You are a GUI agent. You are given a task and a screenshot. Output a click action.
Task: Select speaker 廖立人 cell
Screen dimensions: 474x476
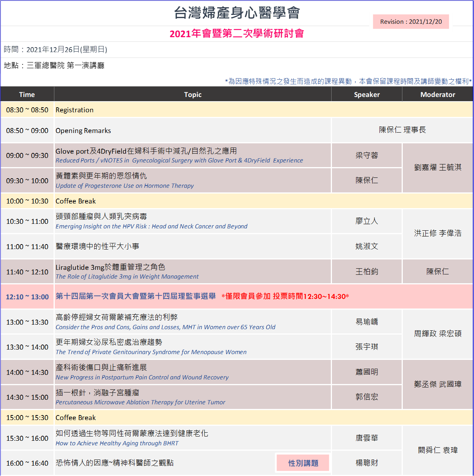(366, 221)
